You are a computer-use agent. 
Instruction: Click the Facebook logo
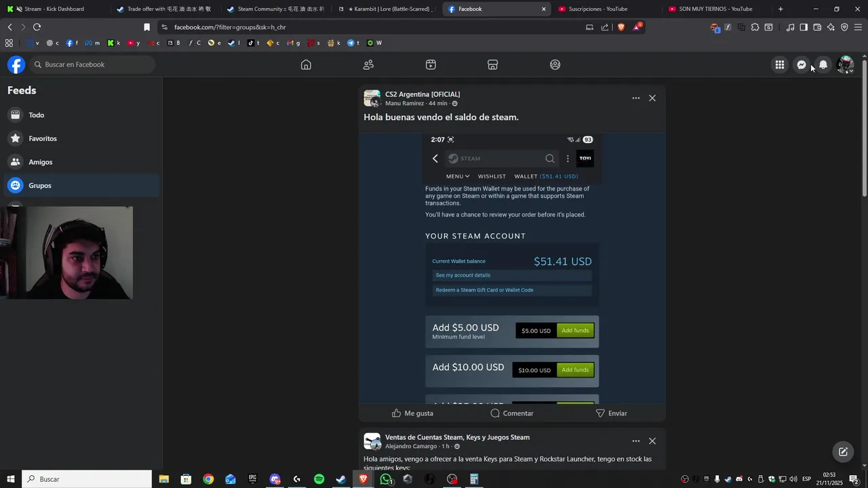[x=16, y=64]
